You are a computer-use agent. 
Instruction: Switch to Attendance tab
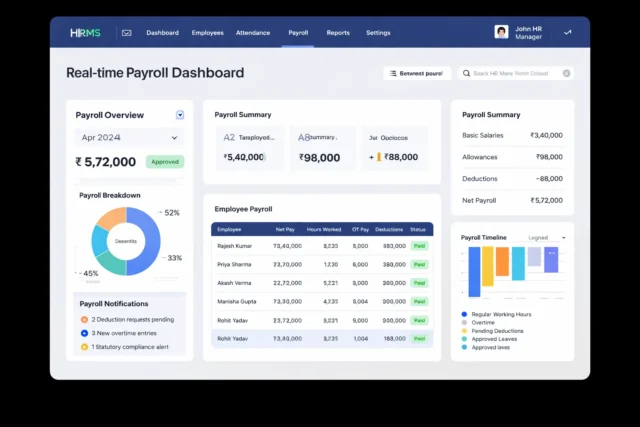[253, 33]
